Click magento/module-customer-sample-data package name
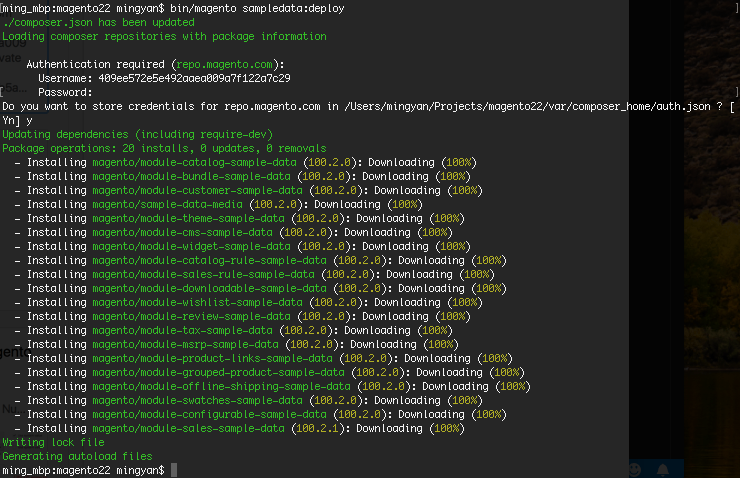The height and width of the screenshot is (478, 740). coord(197,190)
